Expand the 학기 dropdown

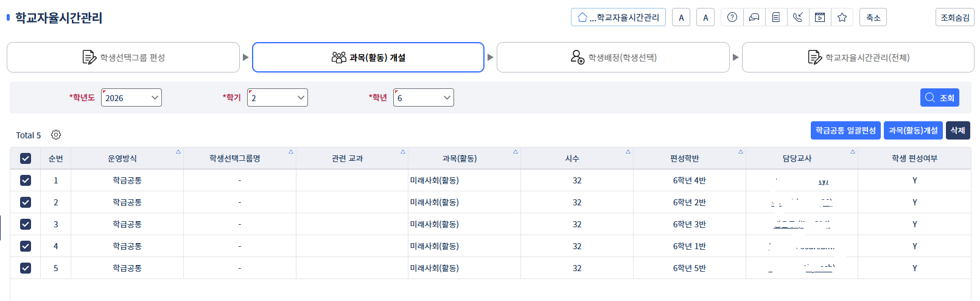[x=278, y=97]
